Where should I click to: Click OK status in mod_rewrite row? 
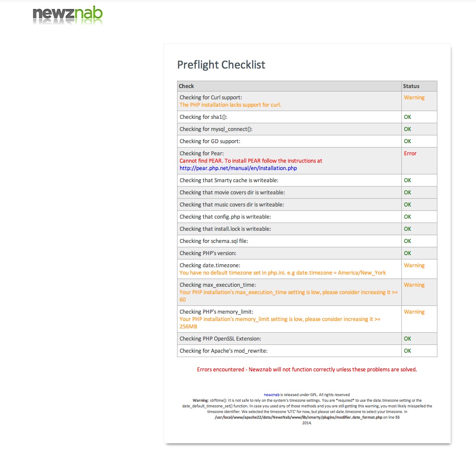click(407, 351)
